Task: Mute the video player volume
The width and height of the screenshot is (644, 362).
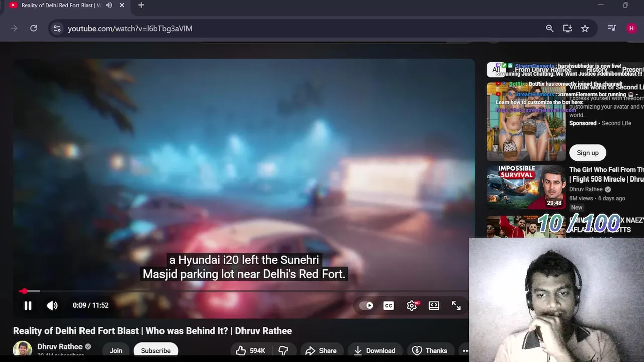Action: [52, 305]
